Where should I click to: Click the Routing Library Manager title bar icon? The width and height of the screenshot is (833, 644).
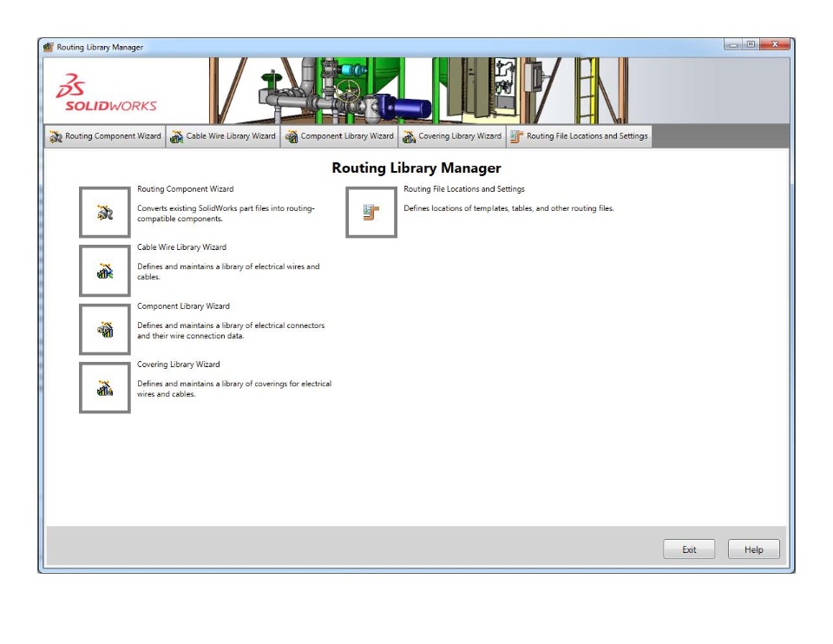[49, 47]
